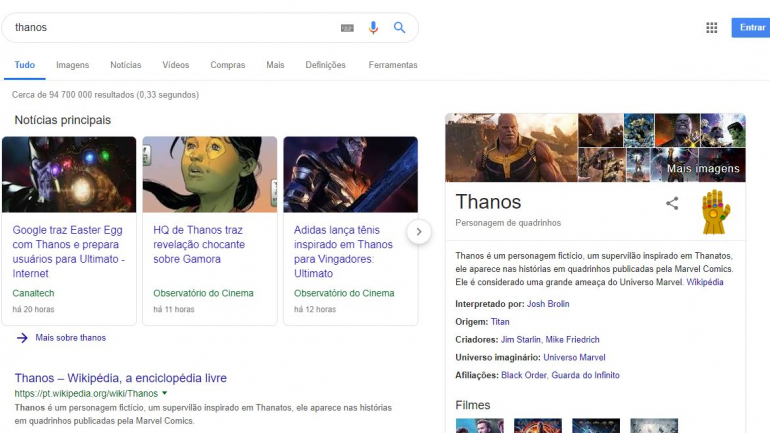The height and width of the screenshot is (433, 770).
Task: Advance news carousel with the right chevron
Action: pyautogui.click(x=419, y=232)
